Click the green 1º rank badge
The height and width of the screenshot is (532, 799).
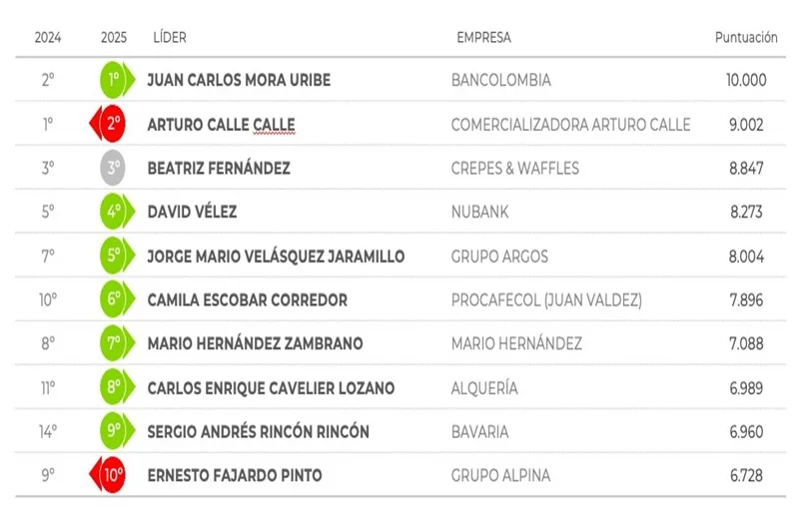click(x=114, y=80)
